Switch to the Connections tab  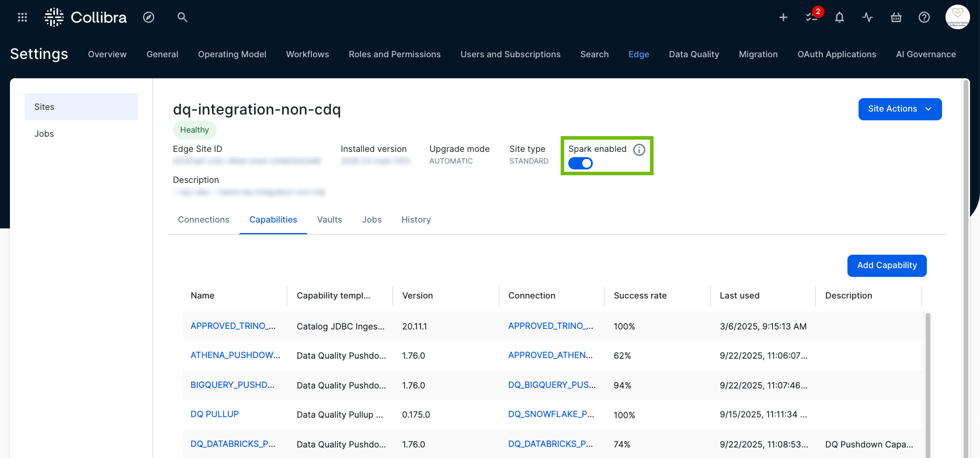[203, 220]
